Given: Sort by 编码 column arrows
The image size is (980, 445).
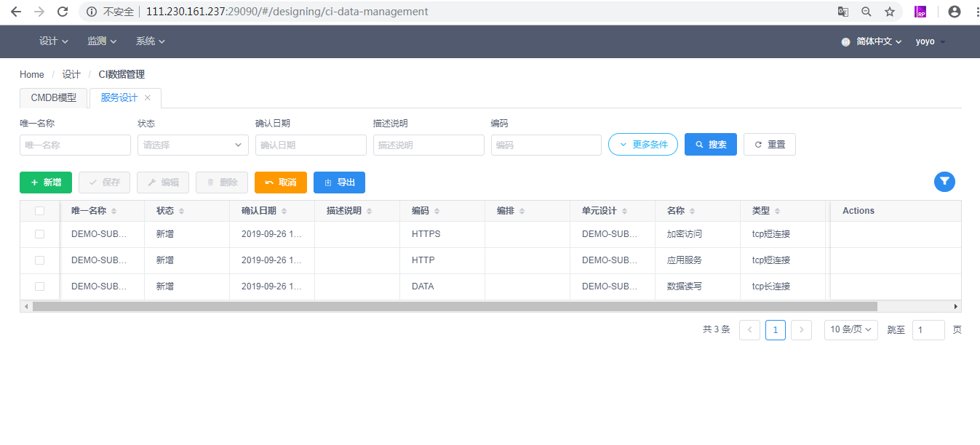Looking at the screenshot, I should point(437,211).
